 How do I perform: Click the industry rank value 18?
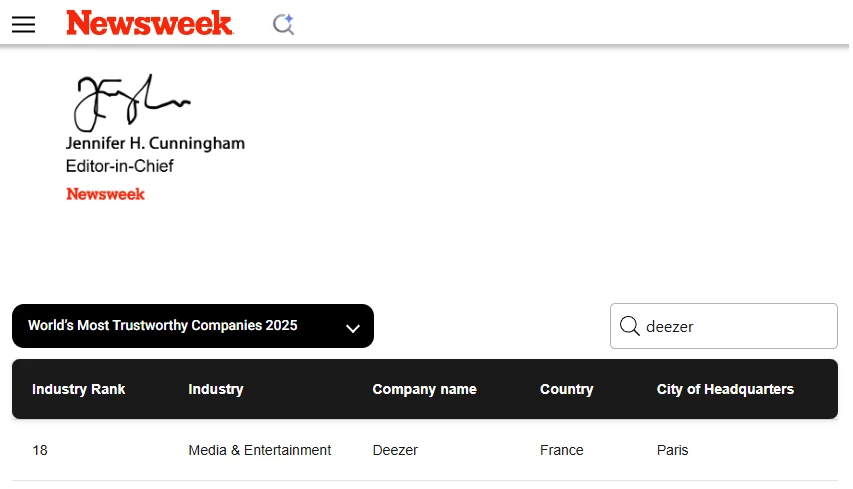point(40,450)
